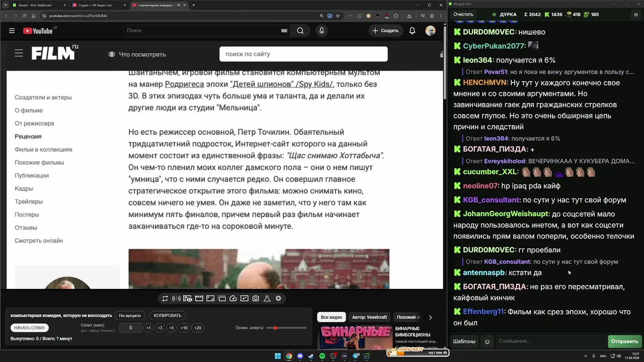Switch to the Stream - Kick Dashboard tab
Image resolution: width=644 pixels, height=362 pixels.
point(39,5)
